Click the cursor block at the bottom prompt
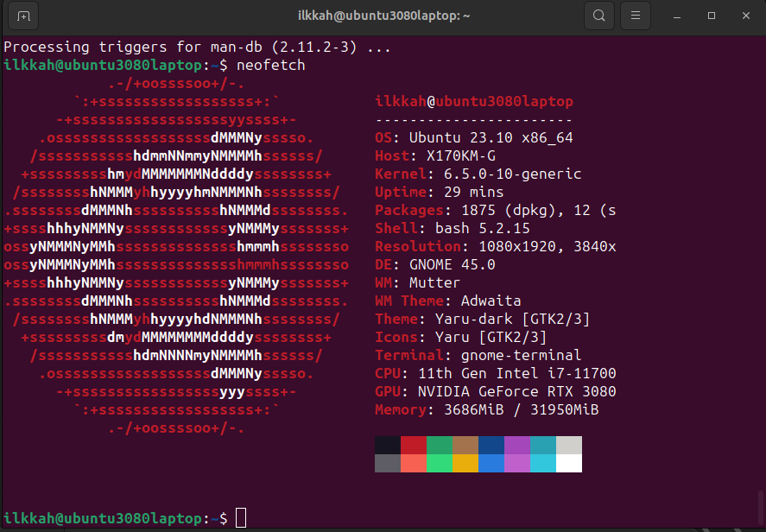The height and width of the screenshot is (532, 766). click(x=241, y=518)
